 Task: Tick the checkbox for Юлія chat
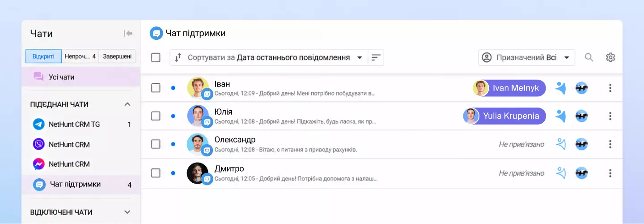pos(156,116)
